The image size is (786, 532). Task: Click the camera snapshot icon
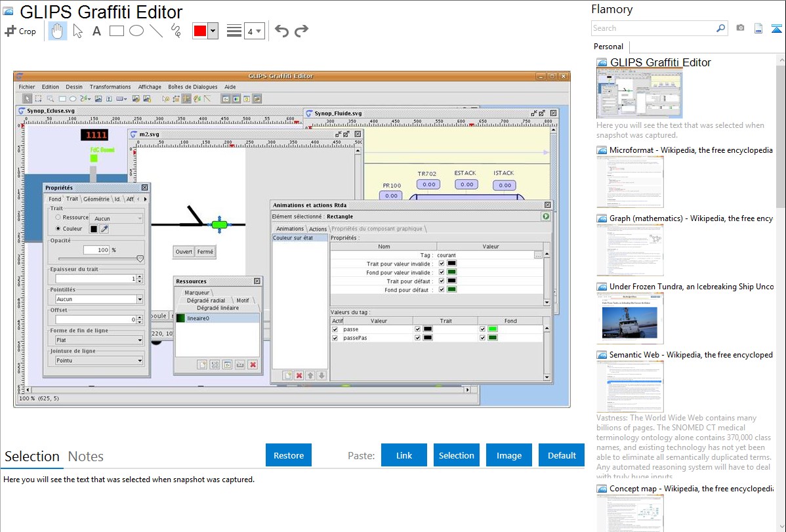coord(740,28)
